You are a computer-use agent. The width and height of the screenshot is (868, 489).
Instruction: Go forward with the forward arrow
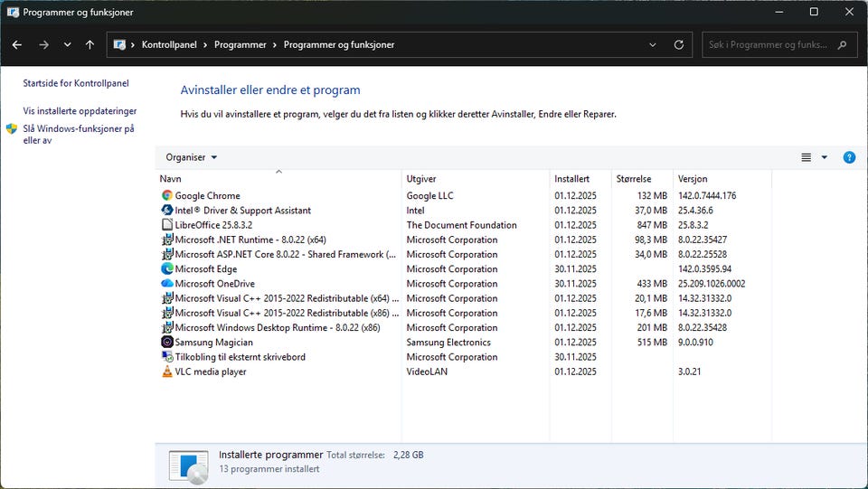click(x=43, y=45)
